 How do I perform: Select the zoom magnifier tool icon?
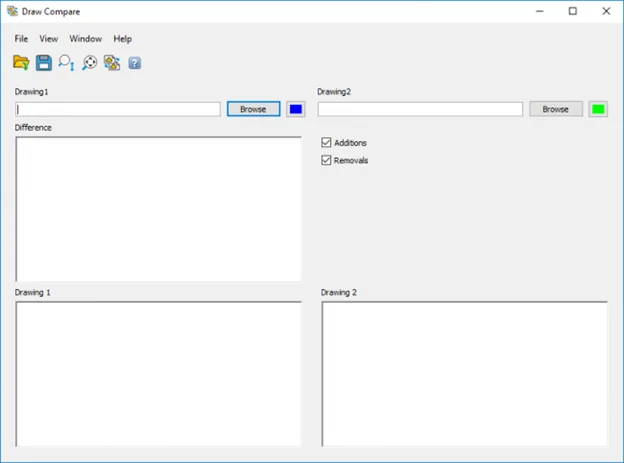pyautogui.click(x=67, y=63)
